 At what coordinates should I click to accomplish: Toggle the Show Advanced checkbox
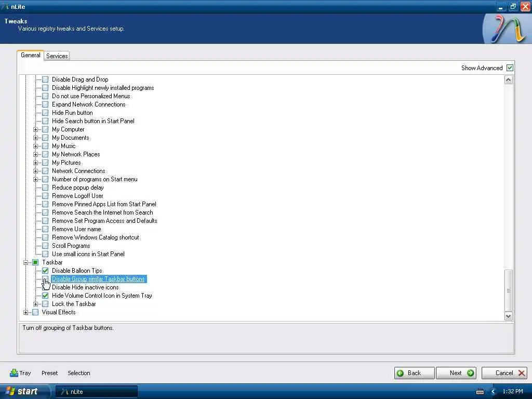pos(510,68)
